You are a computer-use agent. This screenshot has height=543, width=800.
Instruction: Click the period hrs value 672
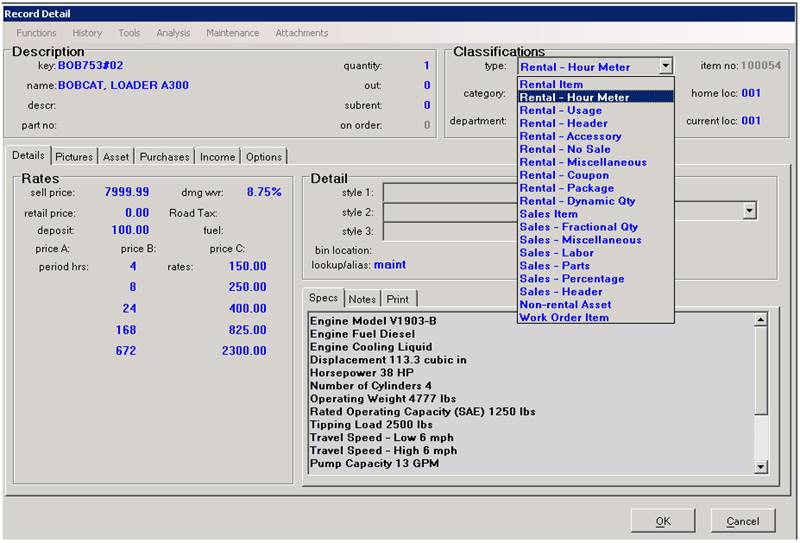coord(126,351)
